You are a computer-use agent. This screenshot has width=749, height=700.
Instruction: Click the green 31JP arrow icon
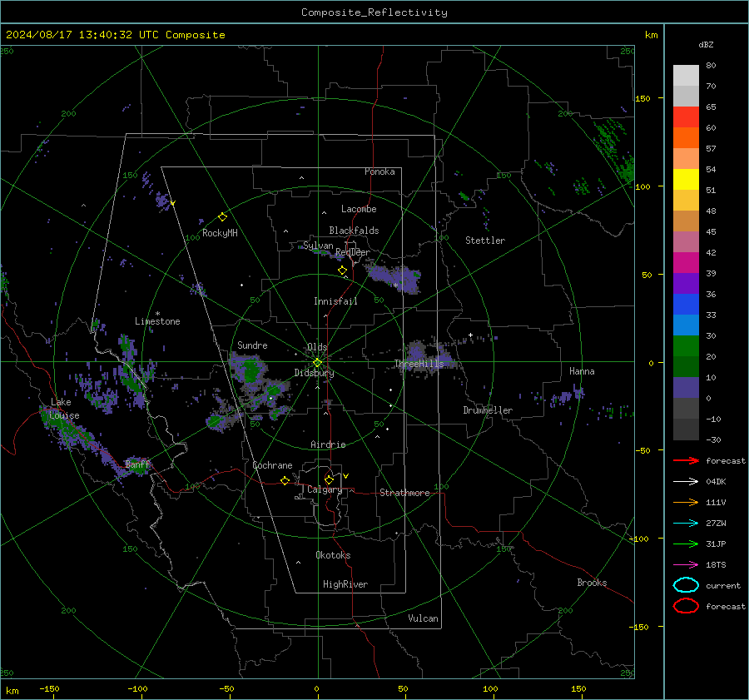[x=686, y=544]
